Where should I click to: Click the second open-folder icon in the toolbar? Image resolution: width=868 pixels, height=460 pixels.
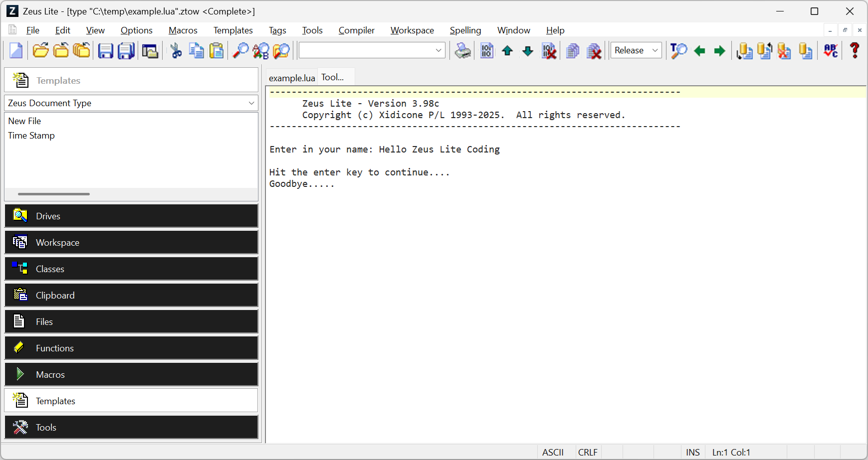61,50
